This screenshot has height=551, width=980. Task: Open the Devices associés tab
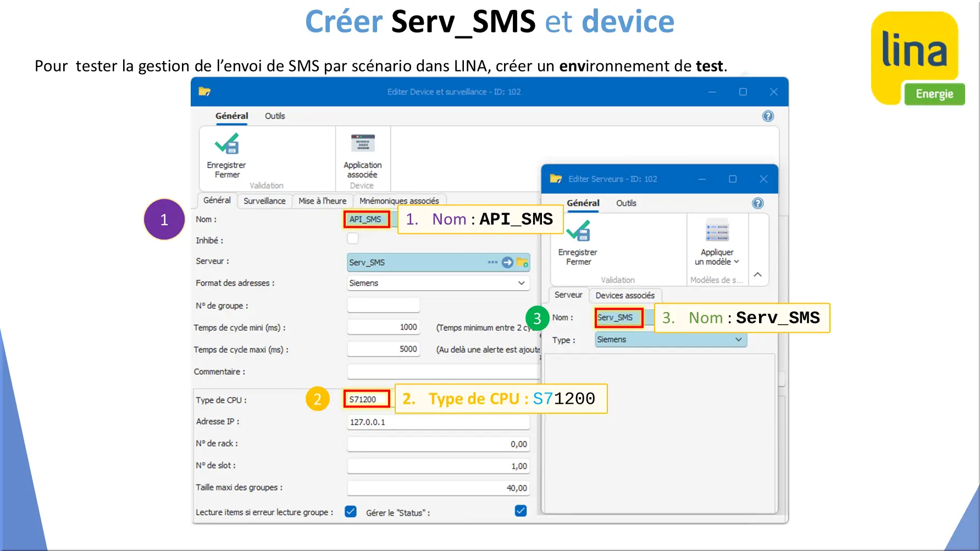(x=625, y=296)
